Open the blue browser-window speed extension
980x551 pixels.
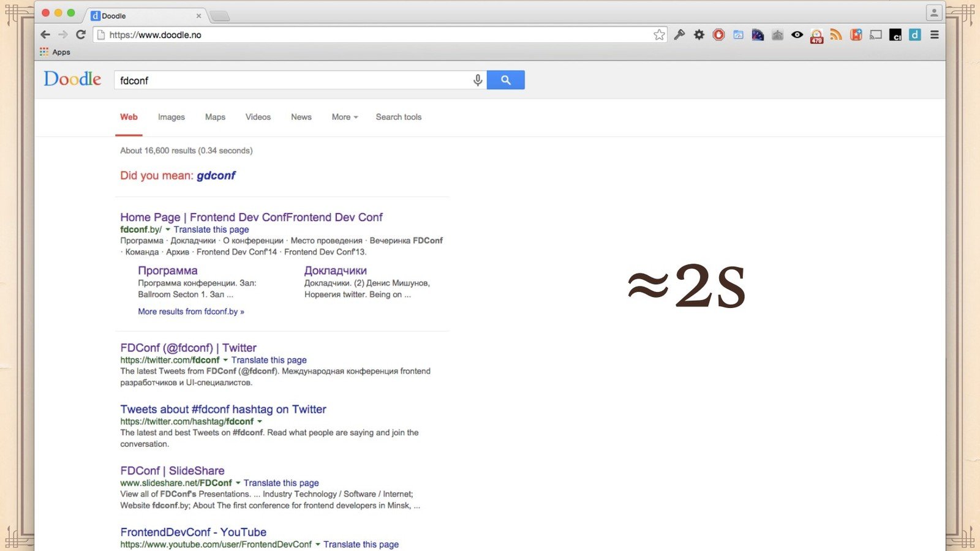pyautogui.click(x=738, y=35)
